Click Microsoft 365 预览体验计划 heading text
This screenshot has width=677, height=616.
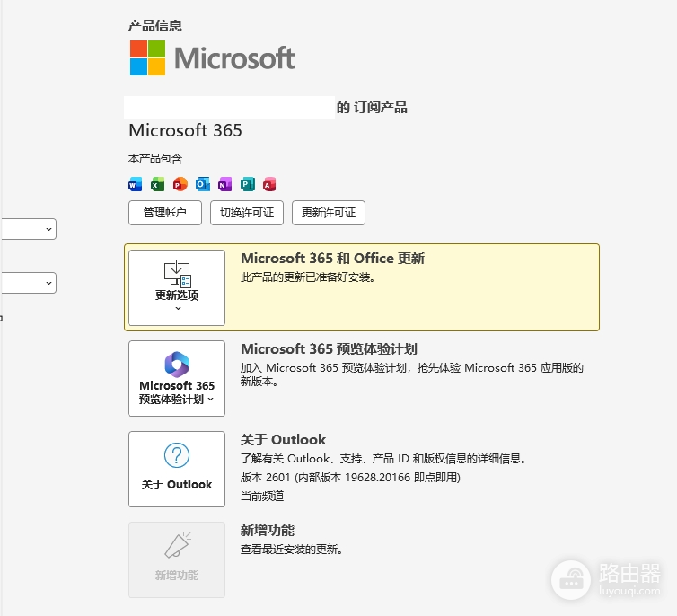point(329,348)
